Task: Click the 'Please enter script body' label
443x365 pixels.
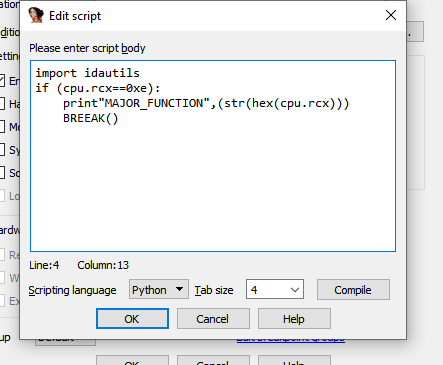Action: tap(87, 48)
